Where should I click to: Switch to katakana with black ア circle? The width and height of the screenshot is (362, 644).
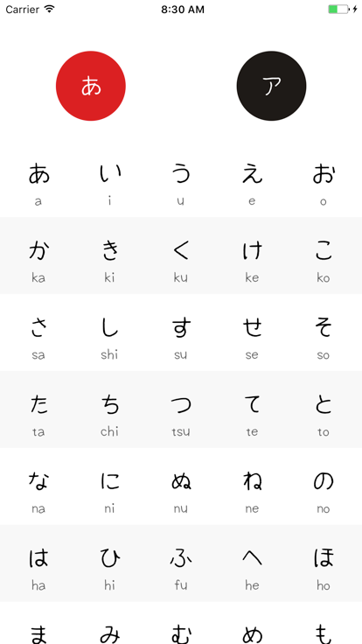[x=271, y=86]
